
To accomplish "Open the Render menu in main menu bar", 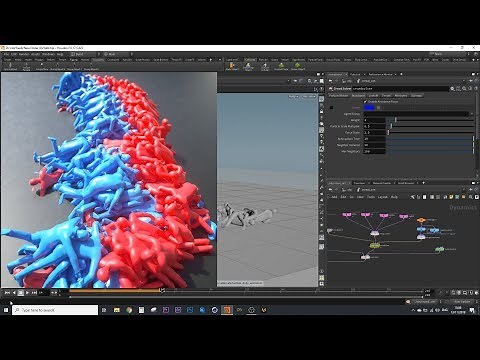I will [24, 54].
